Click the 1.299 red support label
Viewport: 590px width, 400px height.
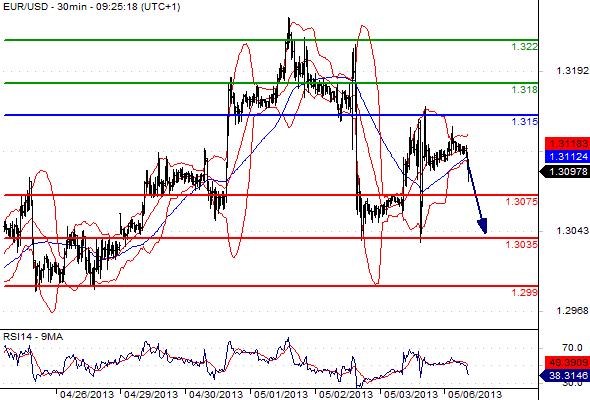tap(525, 292)
